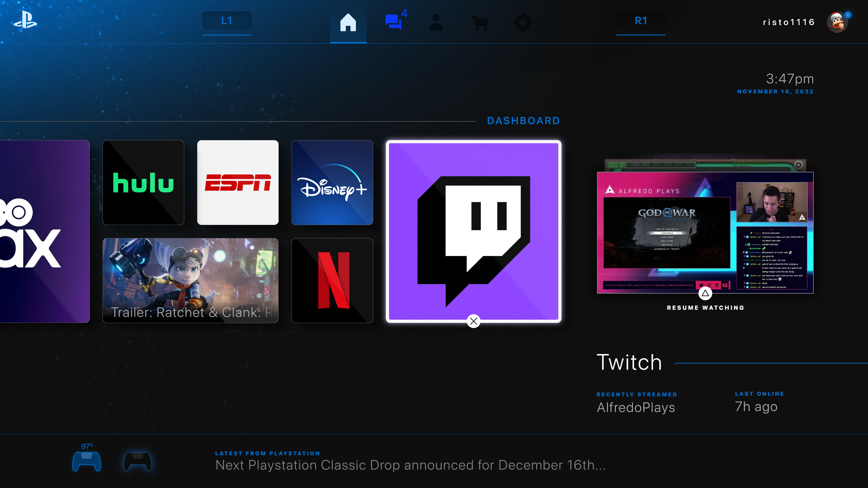Open Playstation Classic Drop news headline
The image size is (868, 488).
(410, 465)
